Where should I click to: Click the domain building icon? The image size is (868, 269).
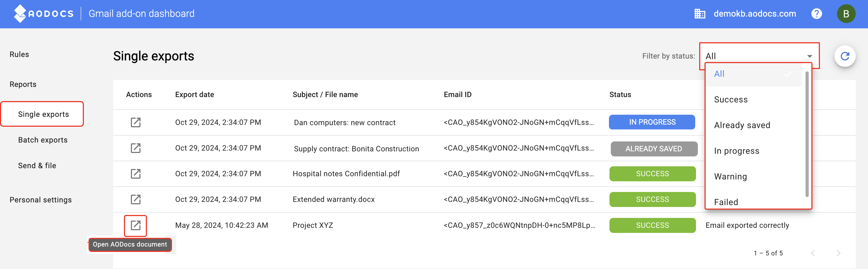tap(700, 14)
